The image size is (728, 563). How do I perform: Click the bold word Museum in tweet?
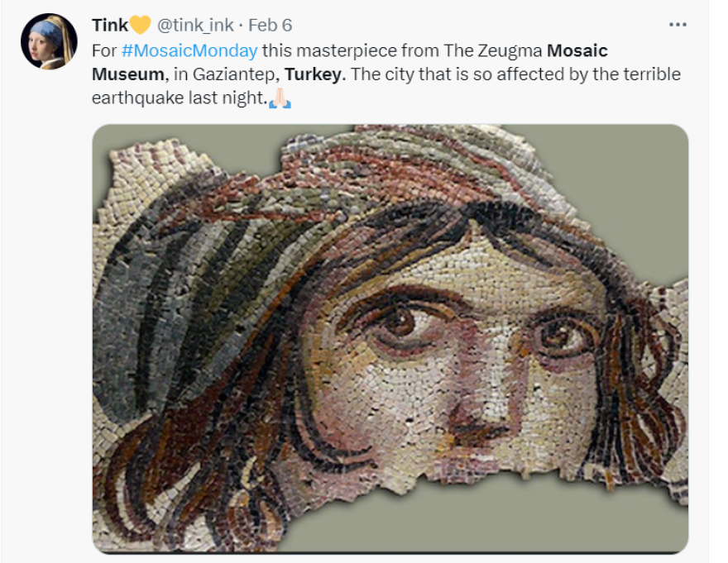127,74
